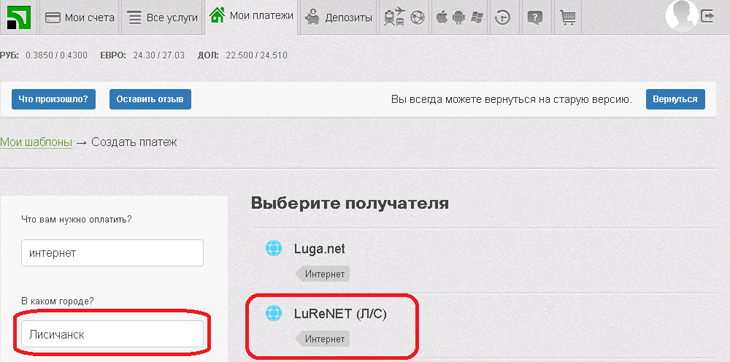Open the help question mark icon

pos(535,18)
